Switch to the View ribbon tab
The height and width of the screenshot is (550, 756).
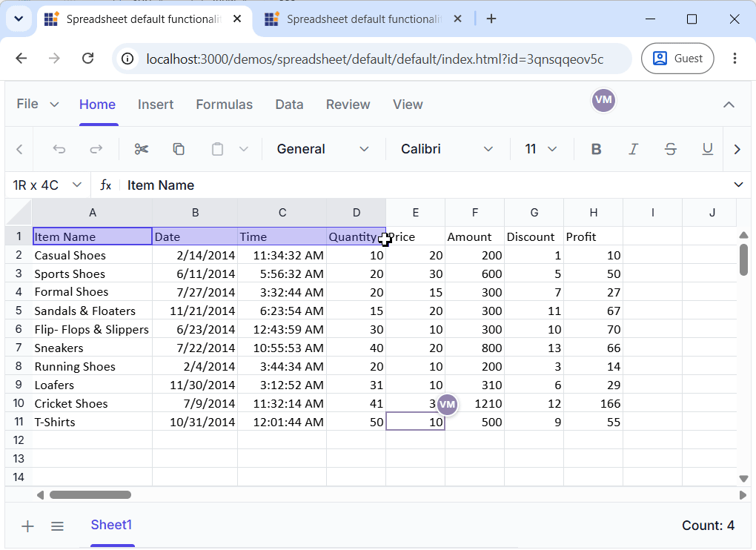408,105
